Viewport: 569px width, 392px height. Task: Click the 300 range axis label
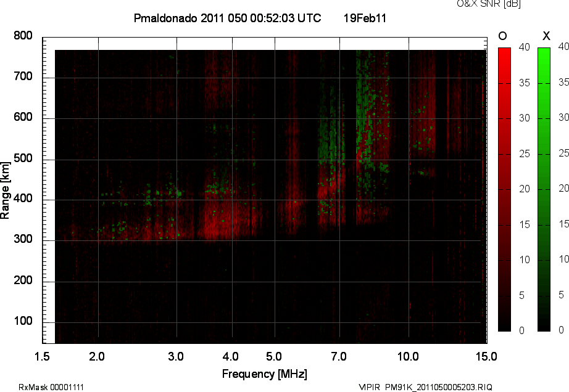click(x=23, y=239)
